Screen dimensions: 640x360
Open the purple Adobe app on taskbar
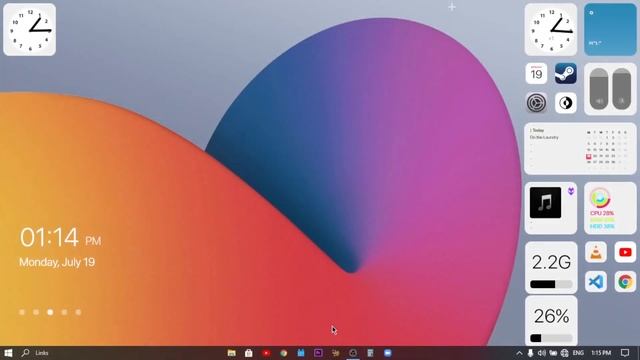[318, 353]
